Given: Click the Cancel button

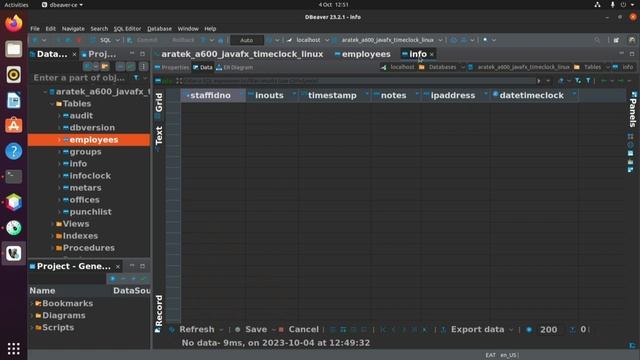Looking at the screenshot, I should [x=299, y=329].
